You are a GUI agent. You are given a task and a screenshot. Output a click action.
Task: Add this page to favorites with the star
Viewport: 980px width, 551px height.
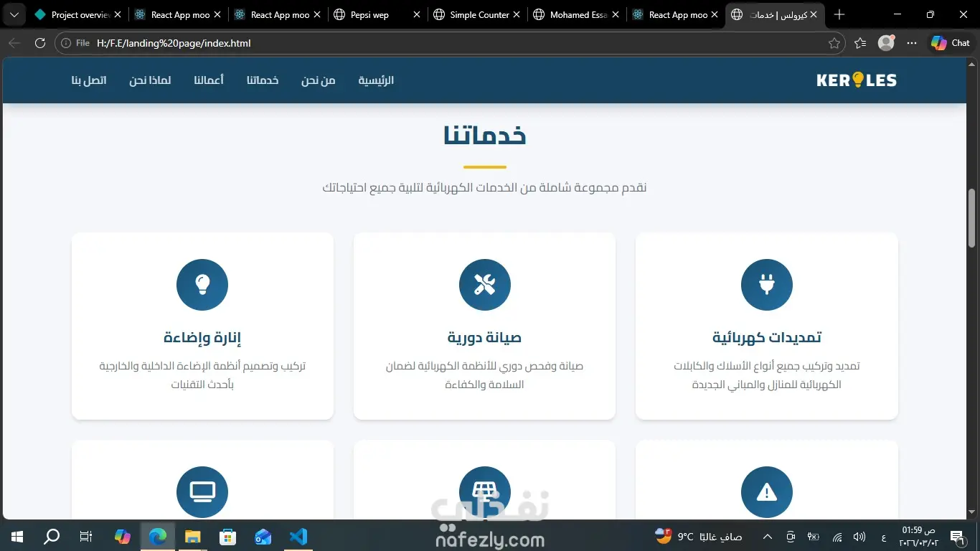834,43
